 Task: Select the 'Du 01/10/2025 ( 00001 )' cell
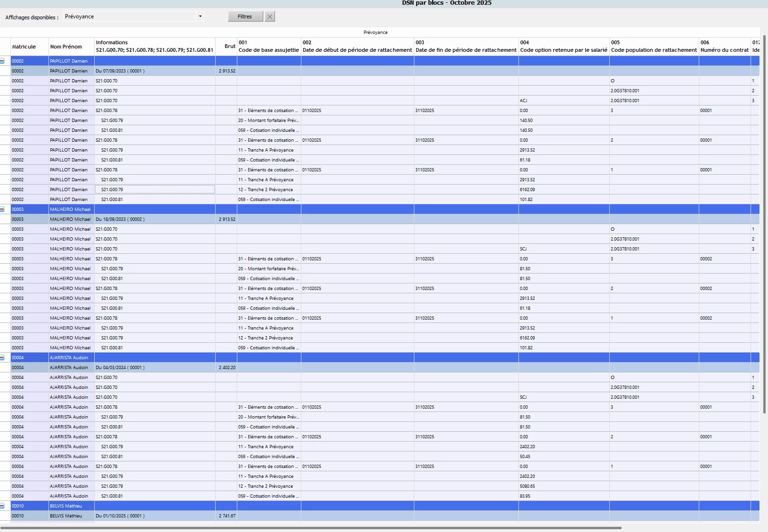point(155,516)
